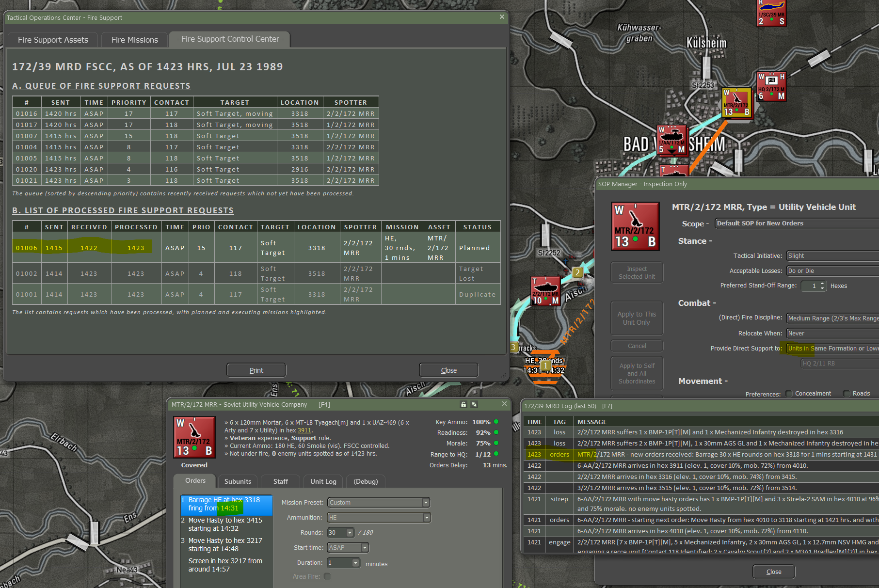Open the Start time dropdown

tap(348, 548)
